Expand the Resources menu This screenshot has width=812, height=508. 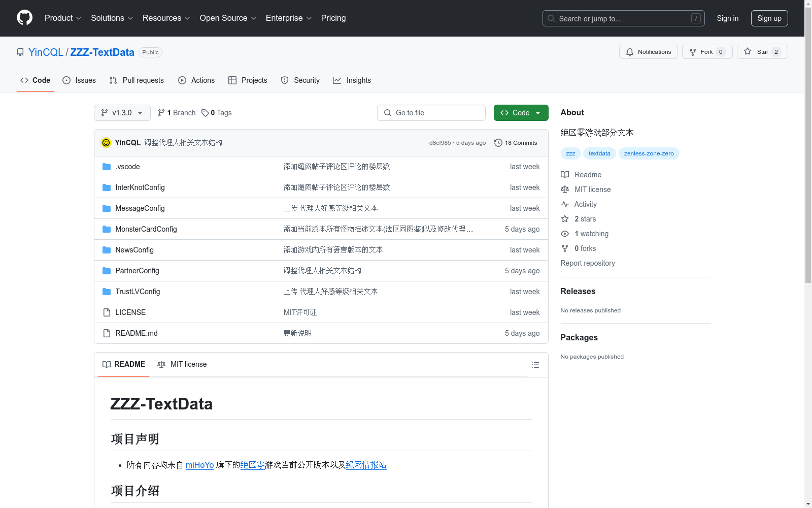pyautogui.click(x=166, y=18)
